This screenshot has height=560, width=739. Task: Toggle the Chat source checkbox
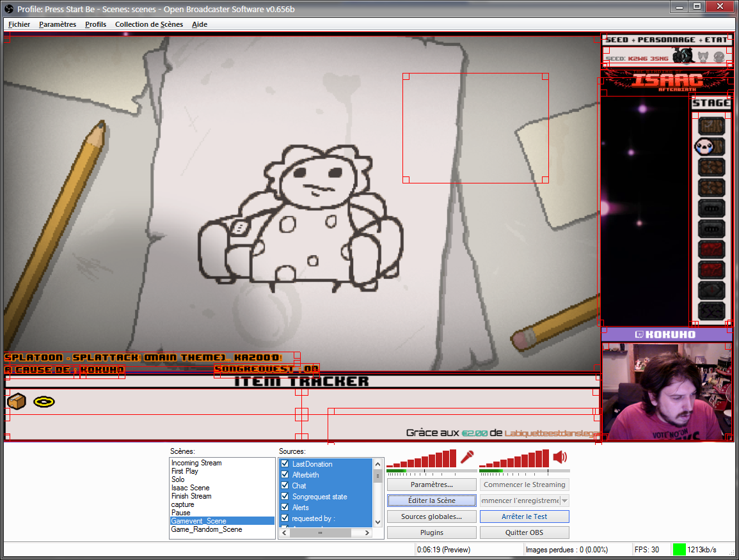(285, 485)
